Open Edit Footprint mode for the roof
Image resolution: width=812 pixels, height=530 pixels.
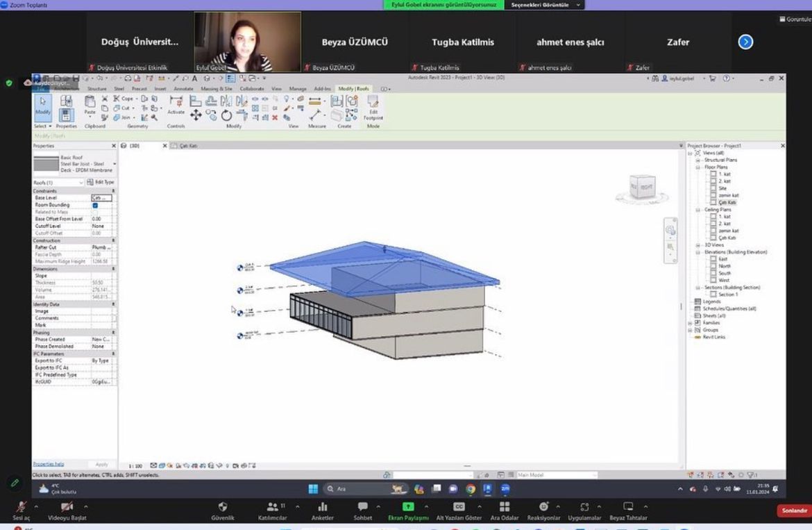coord(373,108)
